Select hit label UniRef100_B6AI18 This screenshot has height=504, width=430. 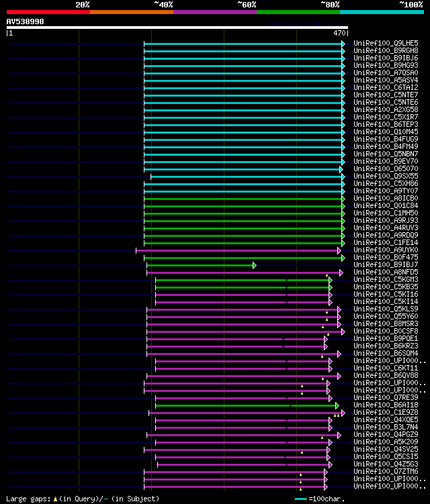pos(386,405)
